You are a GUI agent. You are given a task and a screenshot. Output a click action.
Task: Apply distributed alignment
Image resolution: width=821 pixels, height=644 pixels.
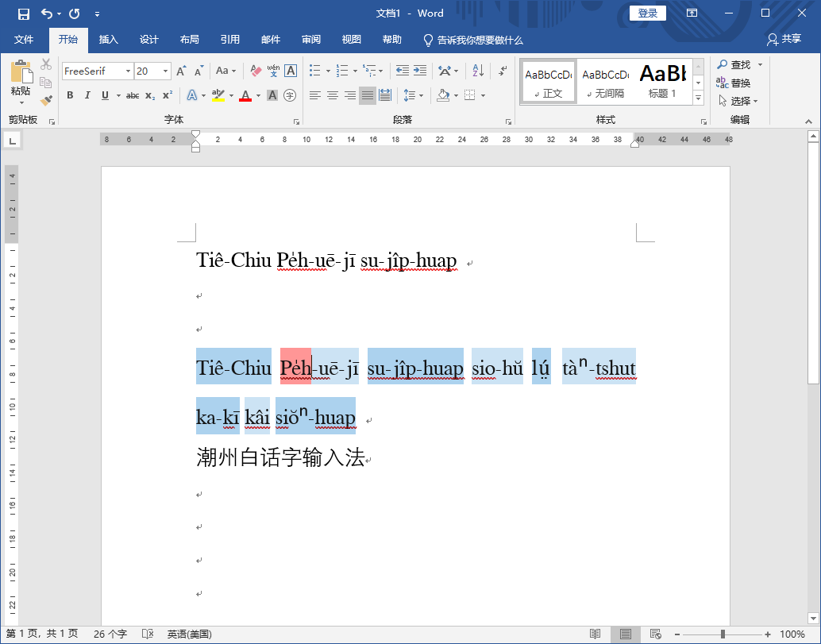point(385,95)
